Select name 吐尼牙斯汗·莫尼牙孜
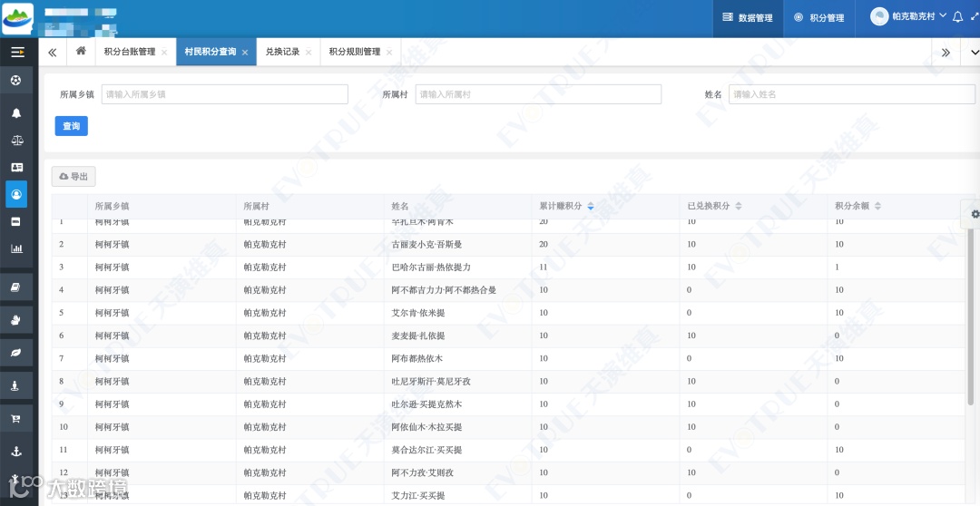The width and height of the screenshot is (980, 506). [431, 382]
